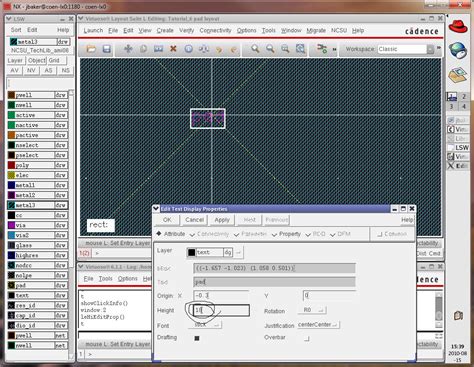This screenshot has height=367, width=474.
Task: Click the poly layer color swatch
Action: (11, 165)
